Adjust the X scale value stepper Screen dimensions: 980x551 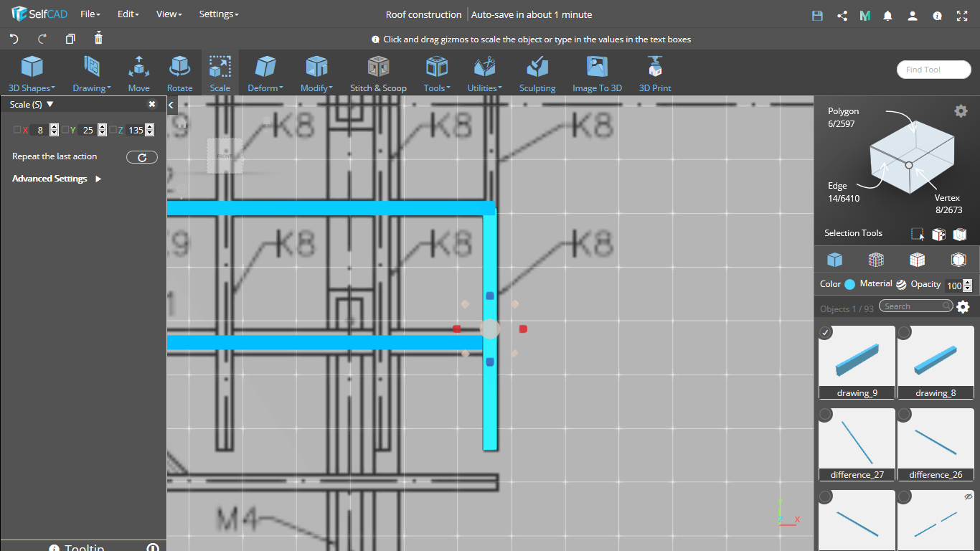click(54, 130)
